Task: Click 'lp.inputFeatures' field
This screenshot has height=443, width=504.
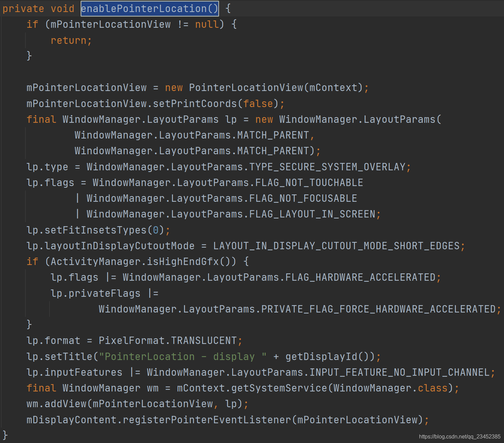Action: [75, 372]
